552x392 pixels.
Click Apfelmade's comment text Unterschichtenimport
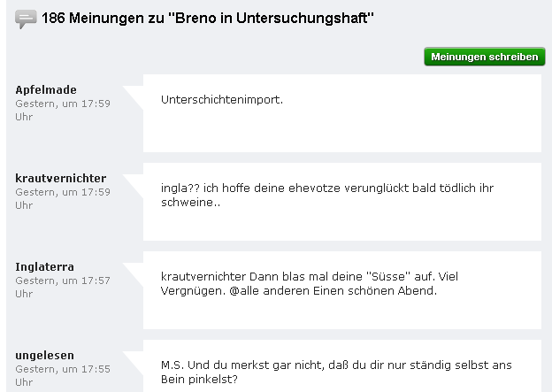pyautogui.click(x=222, y=100)
